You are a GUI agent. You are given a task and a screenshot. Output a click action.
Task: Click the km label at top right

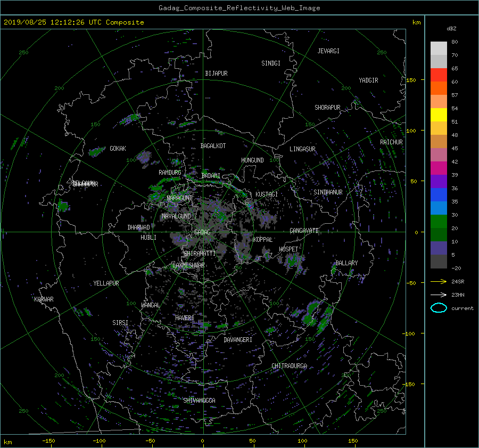coord(416,22)
